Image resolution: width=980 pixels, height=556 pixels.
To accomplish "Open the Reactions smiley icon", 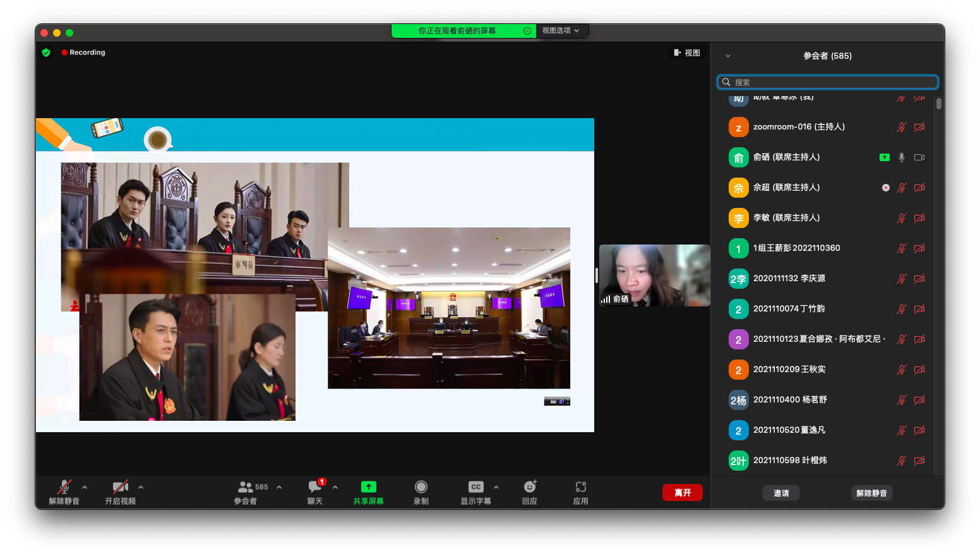I will pyautogui.click(x=530, y=487).
